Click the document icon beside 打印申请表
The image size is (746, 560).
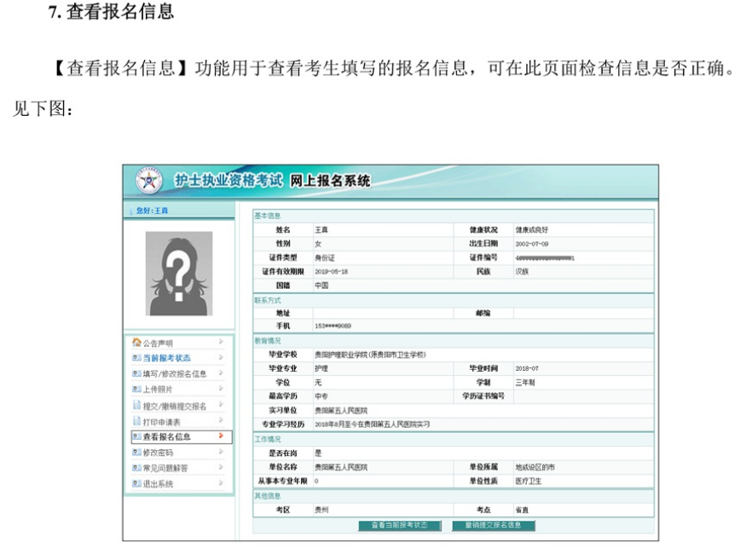pos(136,421)
